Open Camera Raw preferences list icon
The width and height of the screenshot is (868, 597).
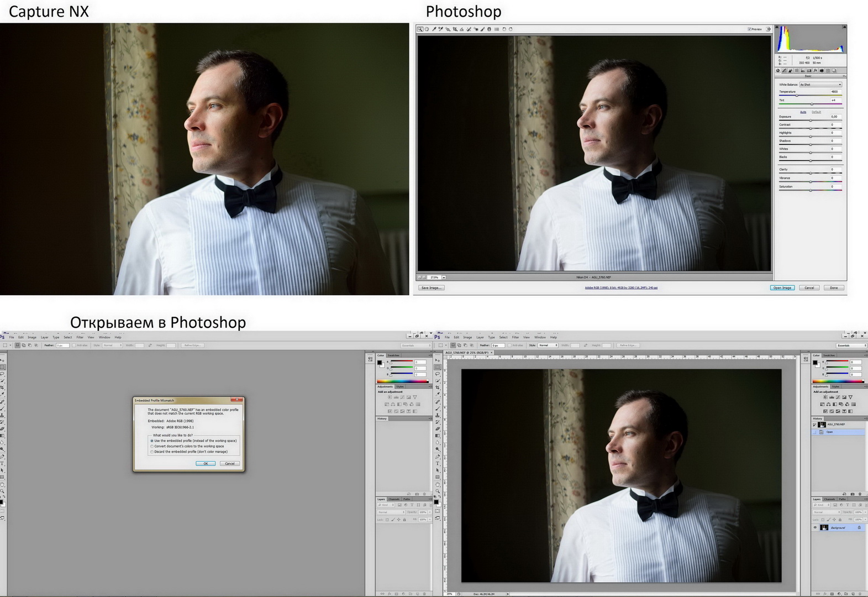click(497, 29)
